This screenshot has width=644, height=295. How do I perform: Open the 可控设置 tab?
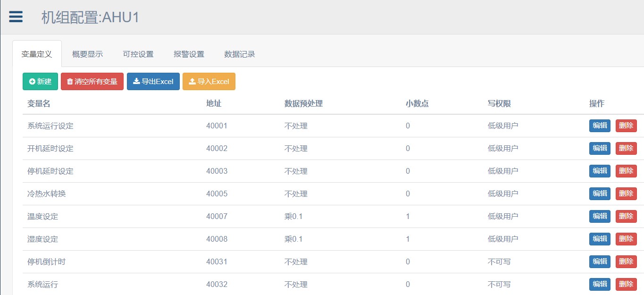138,54
